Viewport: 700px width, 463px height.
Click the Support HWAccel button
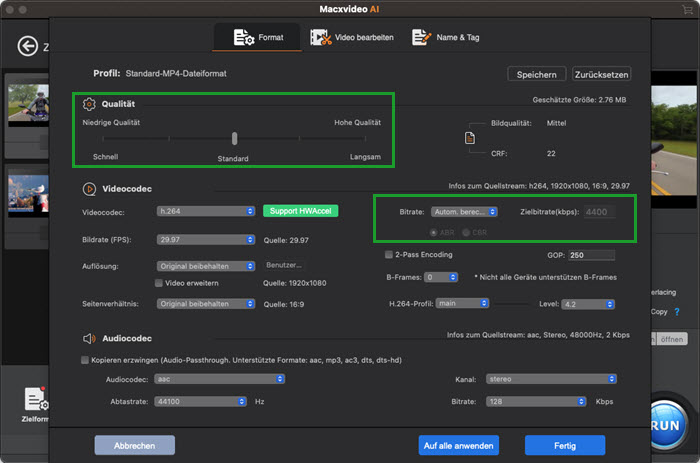coord(300,211)
